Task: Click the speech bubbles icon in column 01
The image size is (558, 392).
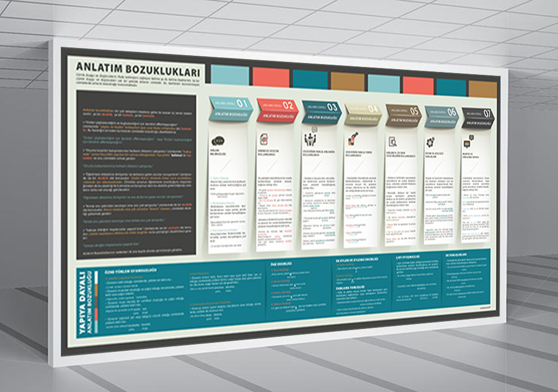Action: click(218, 141)
